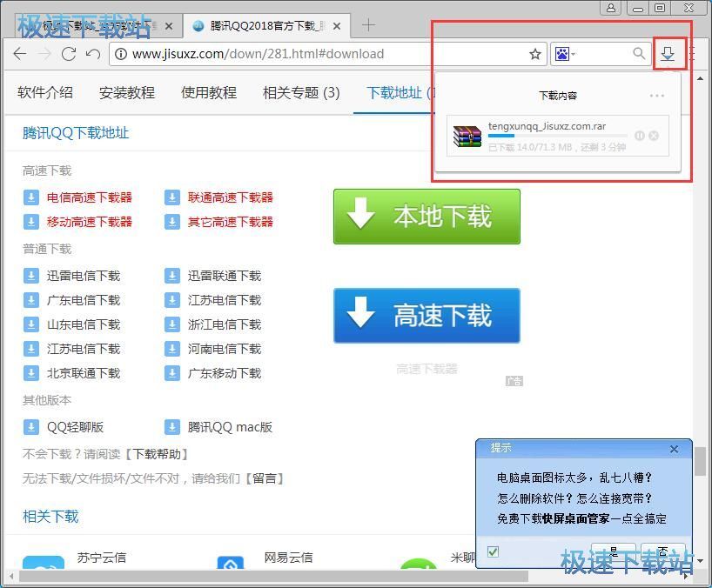This screenshot has height=588, width=712.
Task: Open 移动高速下载器 link
Action: (89, 222)
